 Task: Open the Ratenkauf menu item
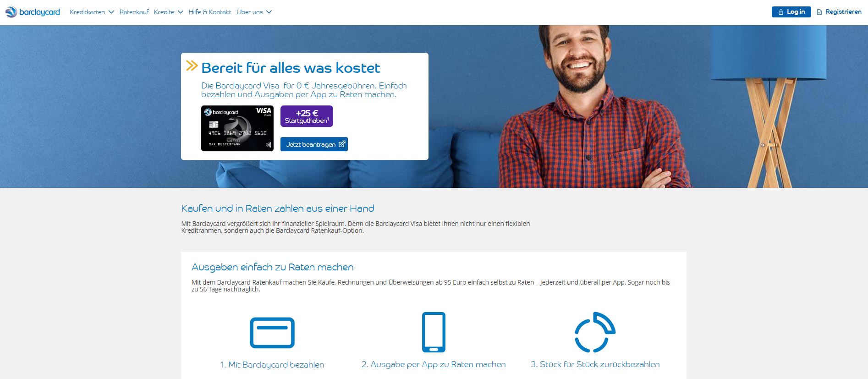pyautogui.click(x=134, y=12)
